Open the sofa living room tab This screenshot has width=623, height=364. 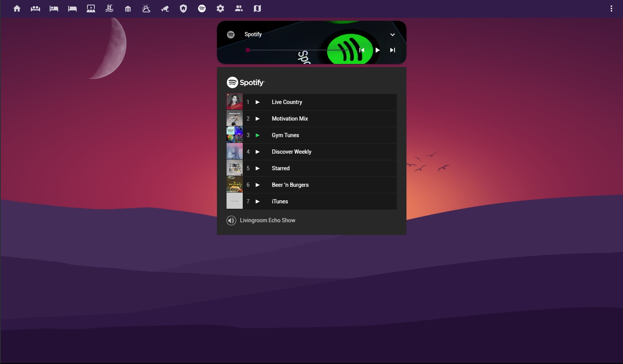tap(35, 8)
